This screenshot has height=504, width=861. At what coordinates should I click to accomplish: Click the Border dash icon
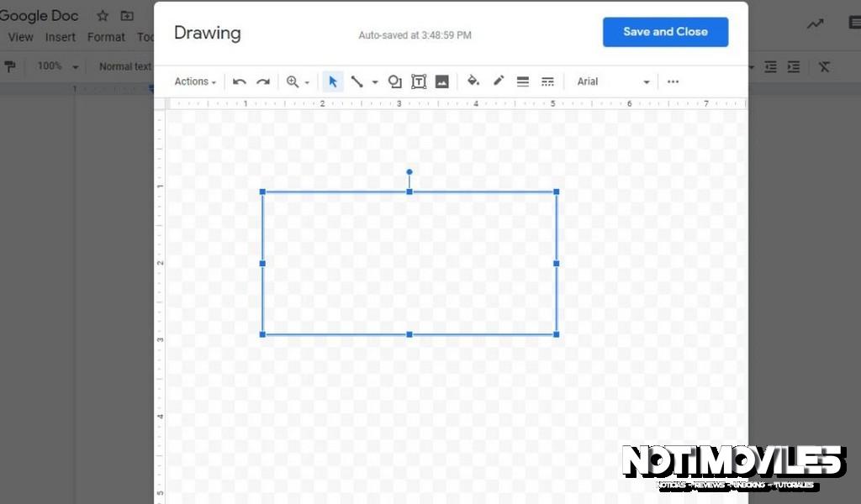coord(547,81)
